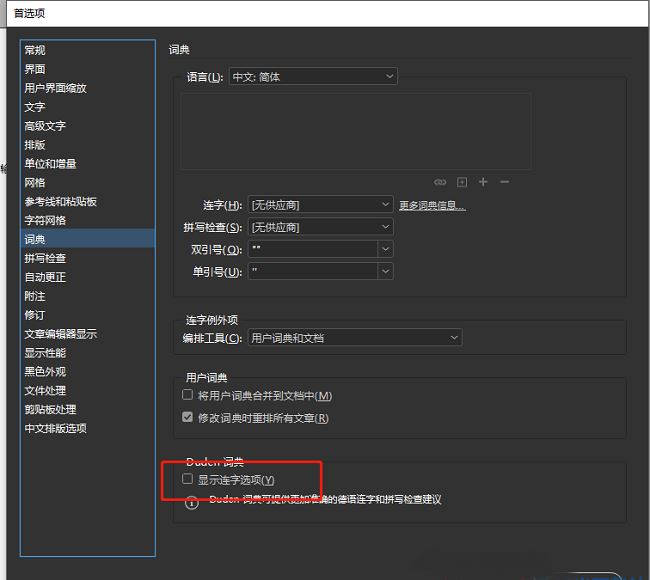Open 用户界面缩放 preferences
The image size is (650, 580).
(x=88, y=88)
